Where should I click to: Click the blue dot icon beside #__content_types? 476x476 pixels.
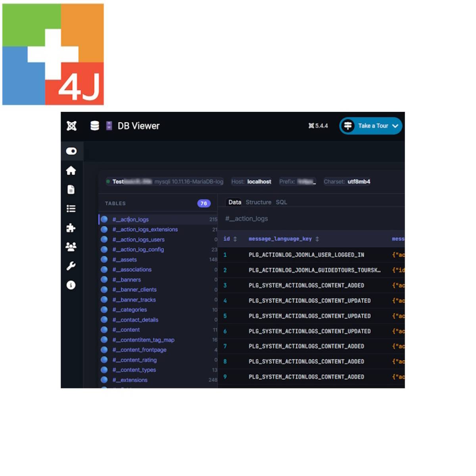[x=104, y=370]
